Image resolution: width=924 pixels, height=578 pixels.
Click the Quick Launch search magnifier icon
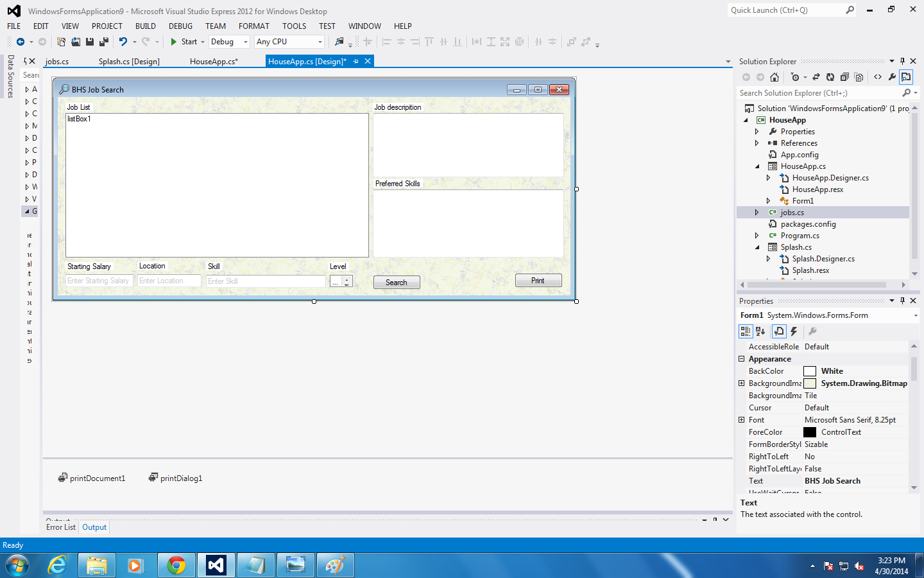pyautogui.click(x=850, y=10)
